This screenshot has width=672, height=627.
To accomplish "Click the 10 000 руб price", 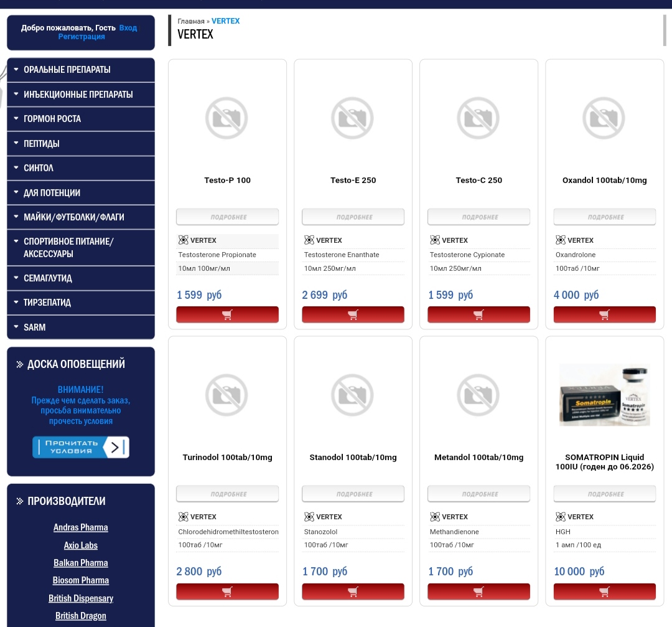I will click(579, 571).
